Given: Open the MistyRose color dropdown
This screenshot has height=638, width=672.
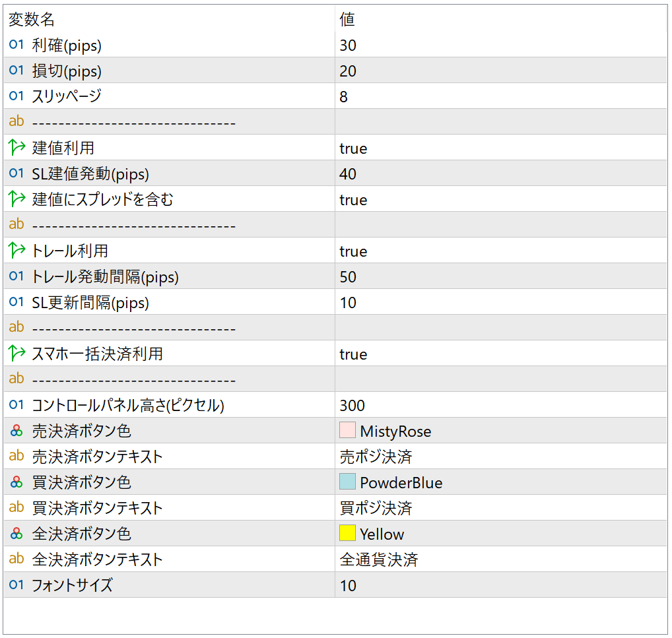Looking at the screenshot, I should (x=395, y=431).
